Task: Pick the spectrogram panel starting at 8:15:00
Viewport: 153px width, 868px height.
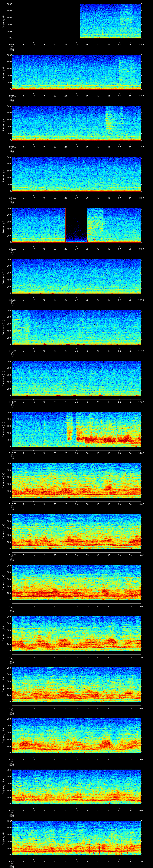Action: coord(77,583)
